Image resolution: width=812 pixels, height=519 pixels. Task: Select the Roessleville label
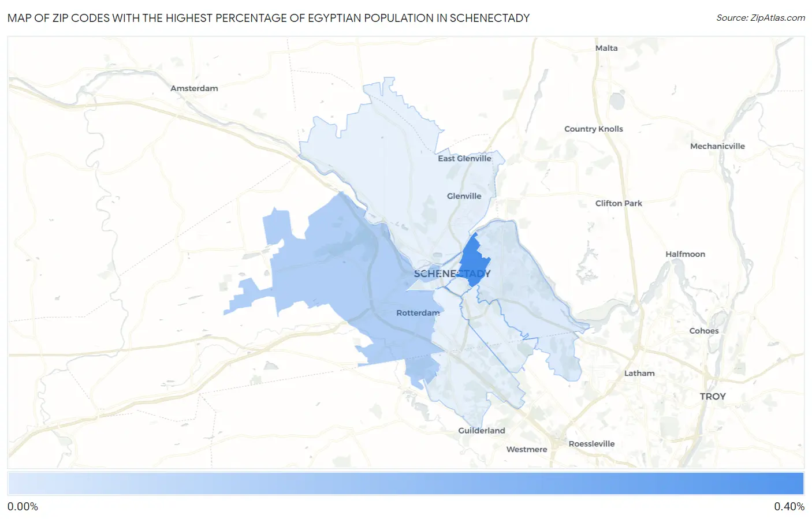pos(591,443)
